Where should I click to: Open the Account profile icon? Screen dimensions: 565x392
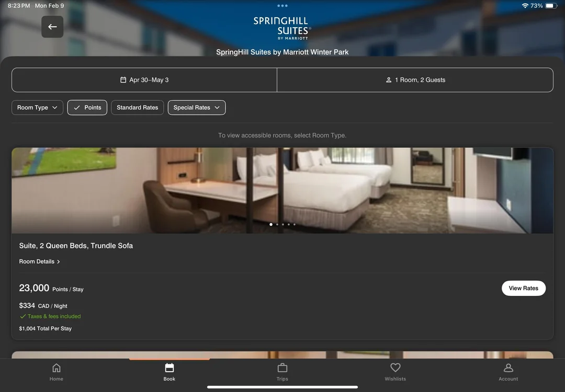(x=508, y=368)
